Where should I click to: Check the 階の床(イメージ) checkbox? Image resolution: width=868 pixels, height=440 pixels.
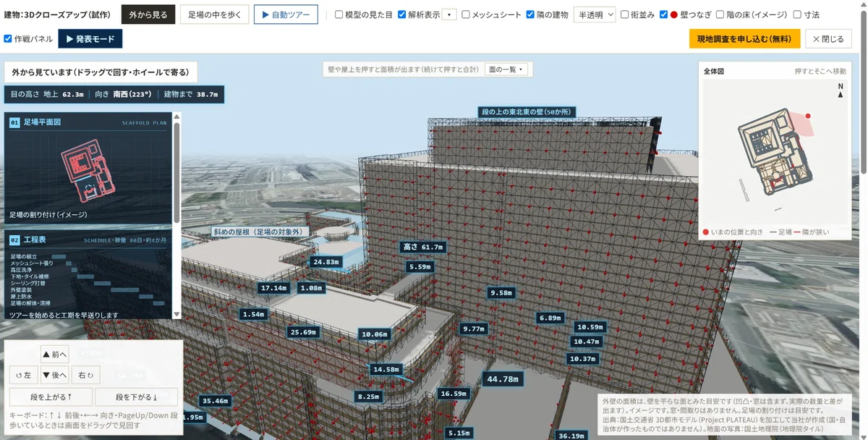pyautogui.click(x=720, y=14)
